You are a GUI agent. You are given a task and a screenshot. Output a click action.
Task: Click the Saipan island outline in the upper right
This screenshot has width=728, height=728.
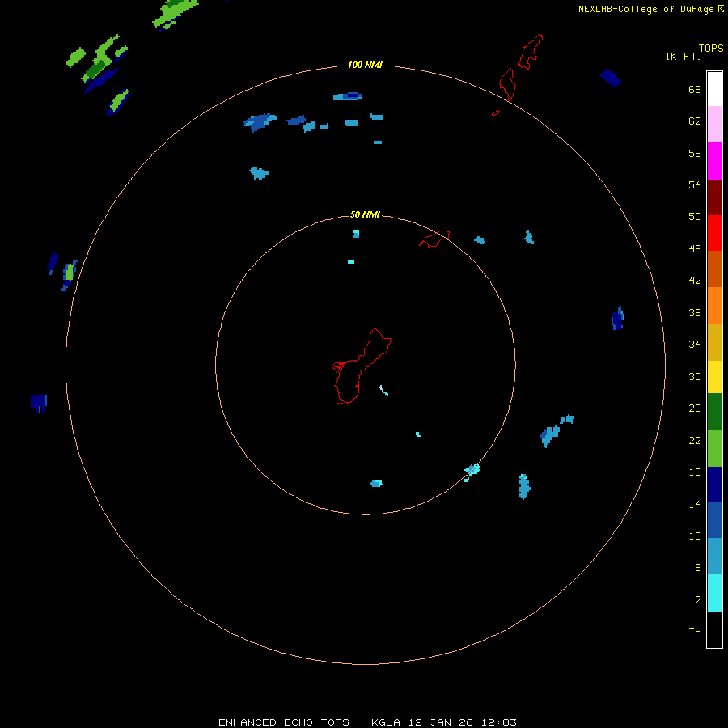[x=530, y=52]
